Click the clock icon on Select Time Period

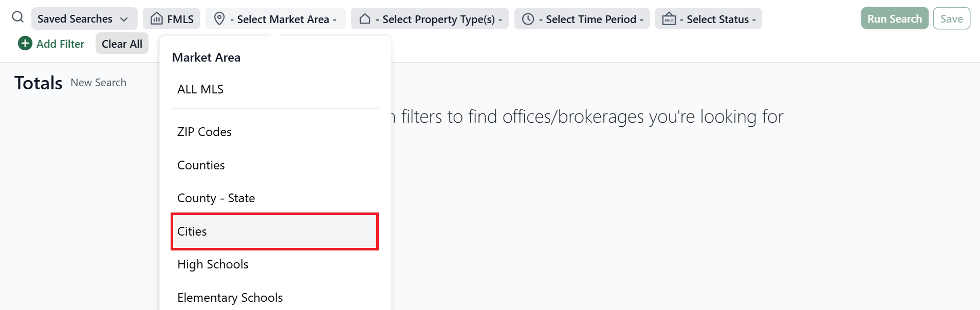coord(528,18)
